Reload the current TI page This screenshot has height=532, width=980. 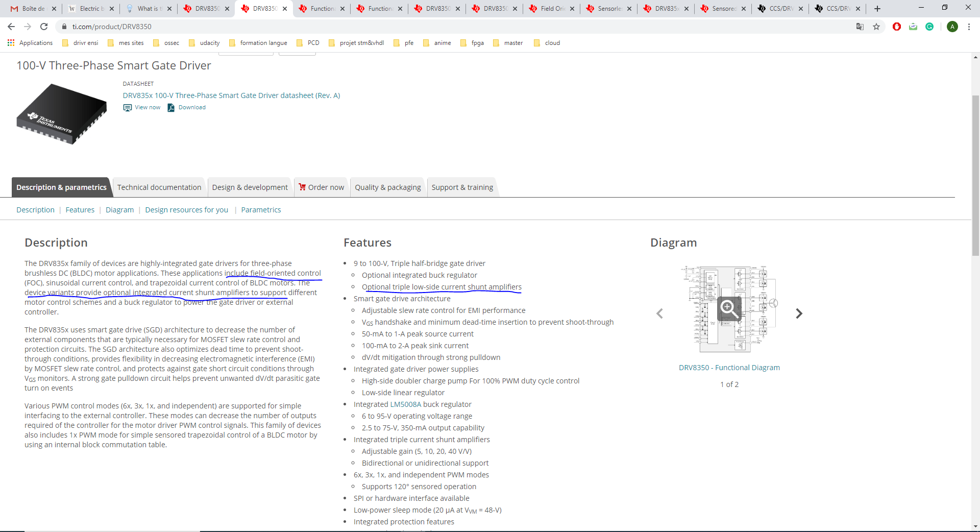pyautogui.click(x=44, y=27)
